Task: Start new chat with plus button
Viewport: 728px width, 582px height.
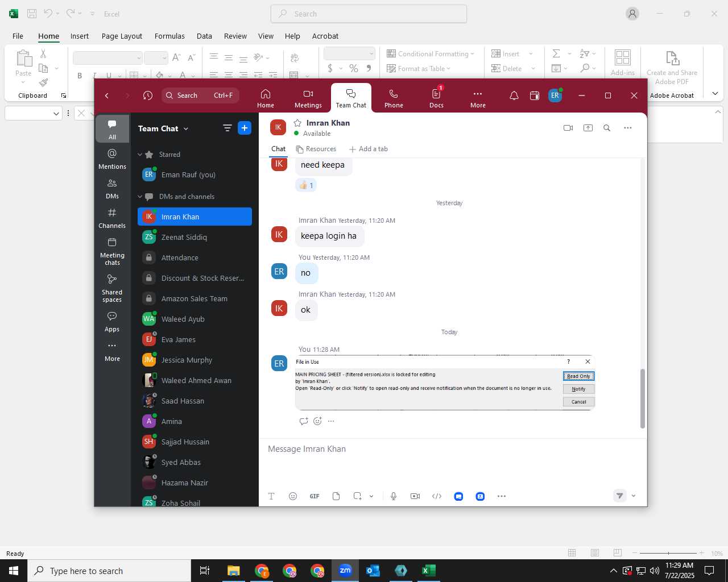Action: coord(245,128)
